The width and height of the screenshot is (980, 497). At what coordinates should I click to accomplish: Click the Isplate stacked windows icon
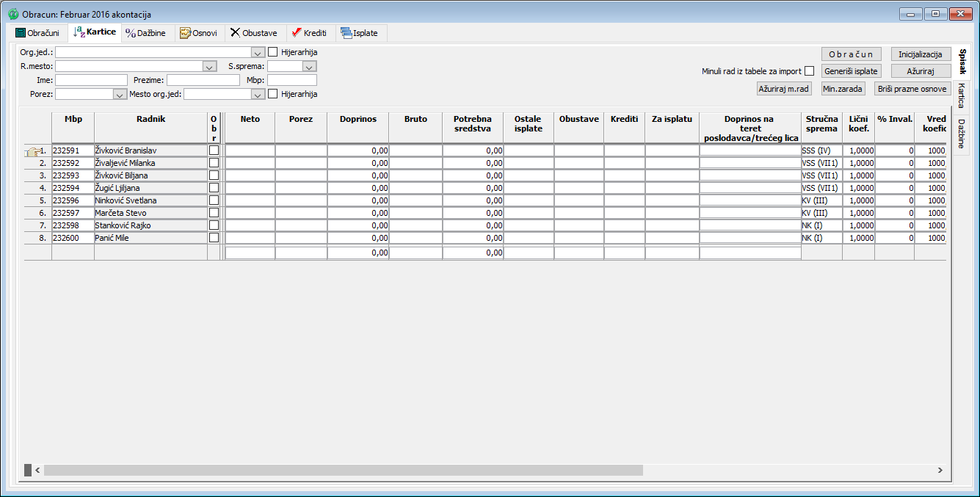(346, 33)
